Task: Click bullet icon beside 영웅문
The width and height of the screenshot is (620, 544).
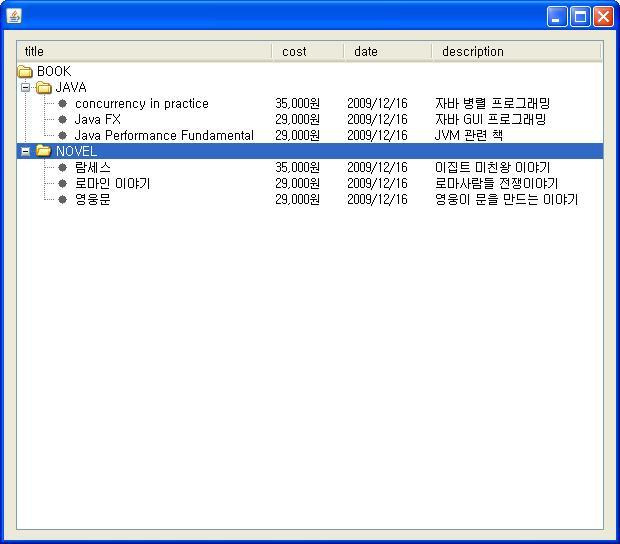Action: click(62, 199)
